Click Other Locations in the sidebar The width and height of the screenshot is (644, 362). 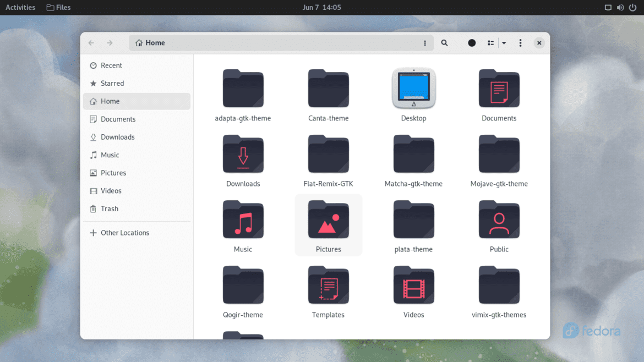point(125,232)
